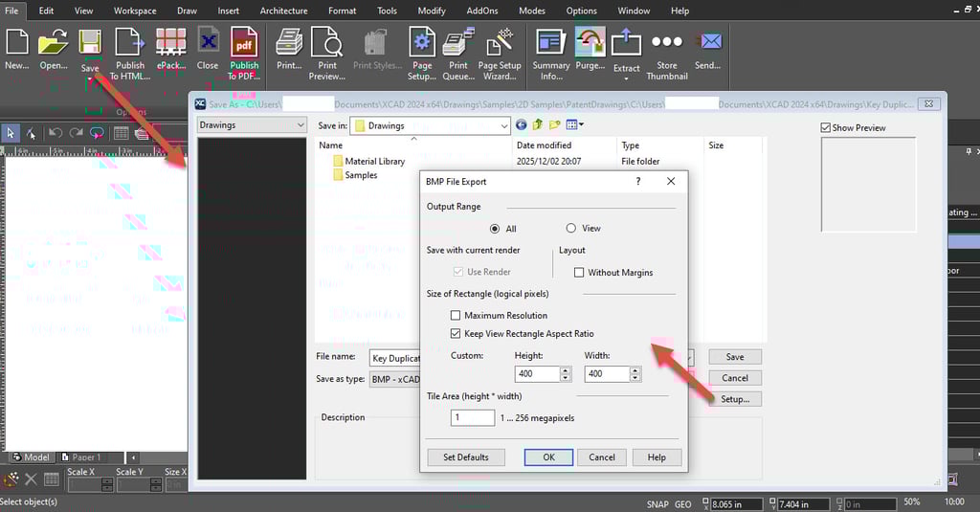
Task: Click the Close drawing icon
Action: click(x=208, y=42)
